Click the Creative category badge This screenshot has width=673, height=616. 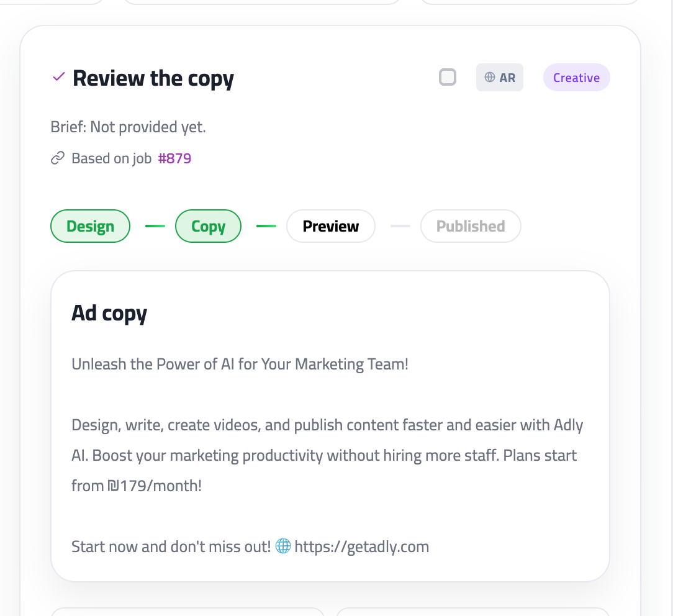(576, 77)
